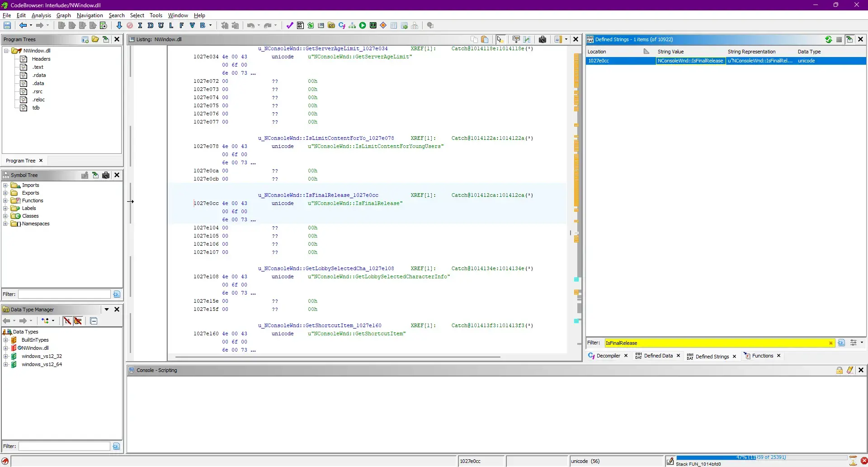This screenshot has width=868, height=467.
Task: Select the 'I' next instruction icon
Action: tap(140, 26)
